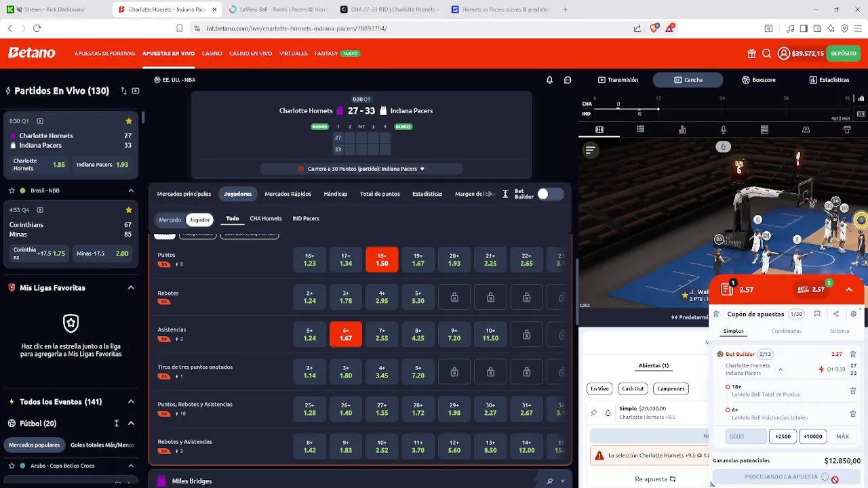Switch market view to Jugador
The width and height of the screenshot is (868, 488).
pos(199,220)
